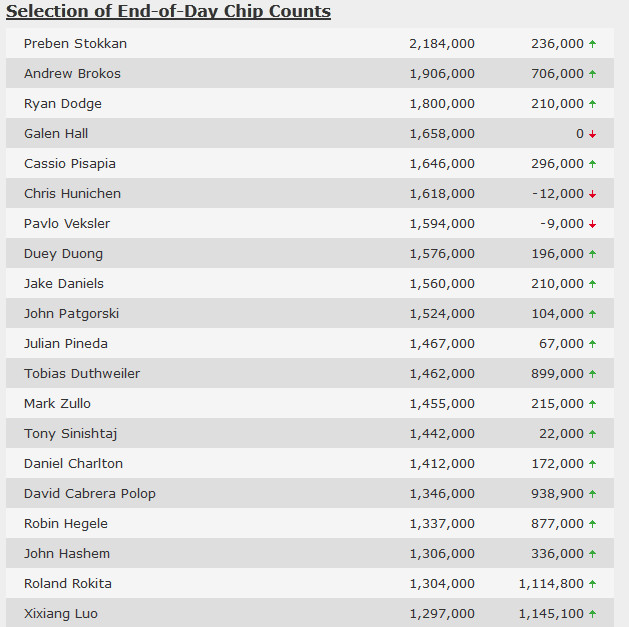
Task: Click green up arrow in Julian Pineda row
Action: click(x=592, y=344)
